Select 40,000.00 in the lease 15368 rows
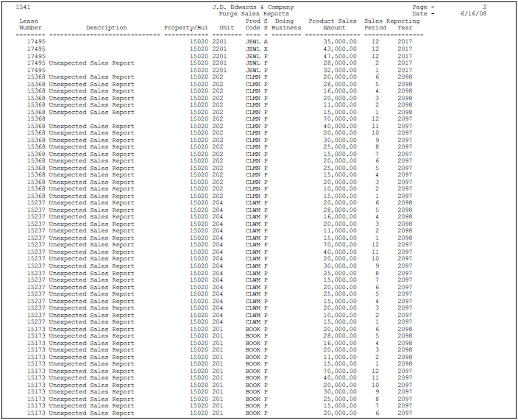 (x=340, y=126)
